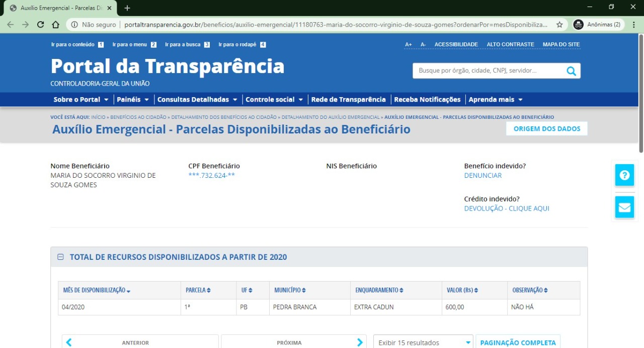The height and width of the screenshot is (348, 644).
Task: Open the Acessibilidade link
Action: tap(456, 44)
